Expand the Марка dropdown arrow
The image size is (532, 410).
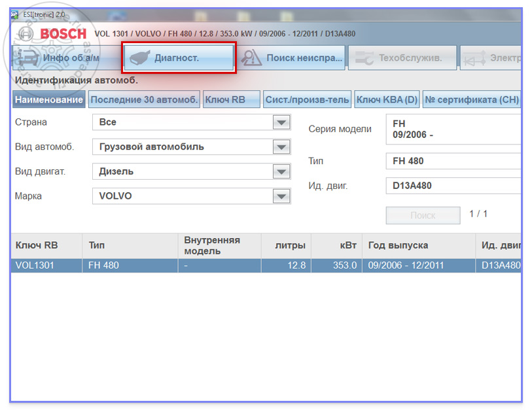coord(281,196)
